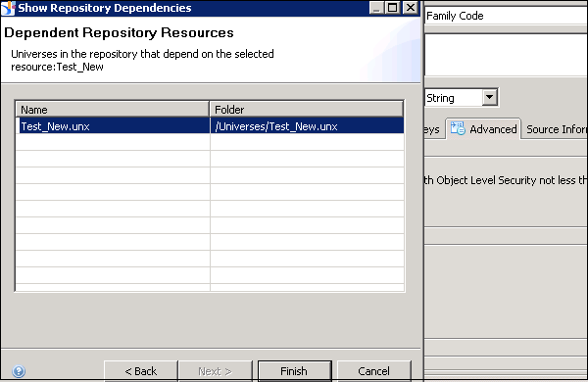The image size is (588, 382).
Task: Click the disabled Next > button
Action: click(x=216, y=371)
